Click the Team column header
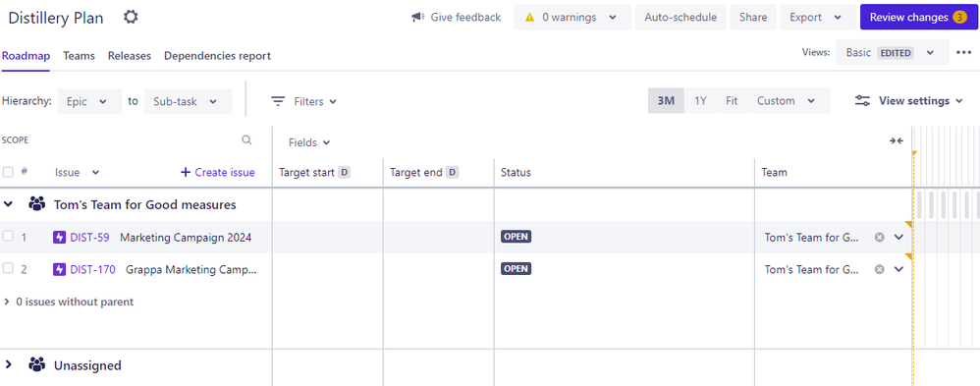 (774, 172)
